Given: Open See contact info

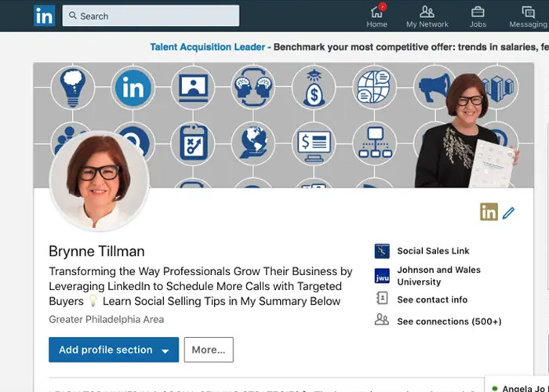Looking at the screenshot, I should tap(432, 299).
